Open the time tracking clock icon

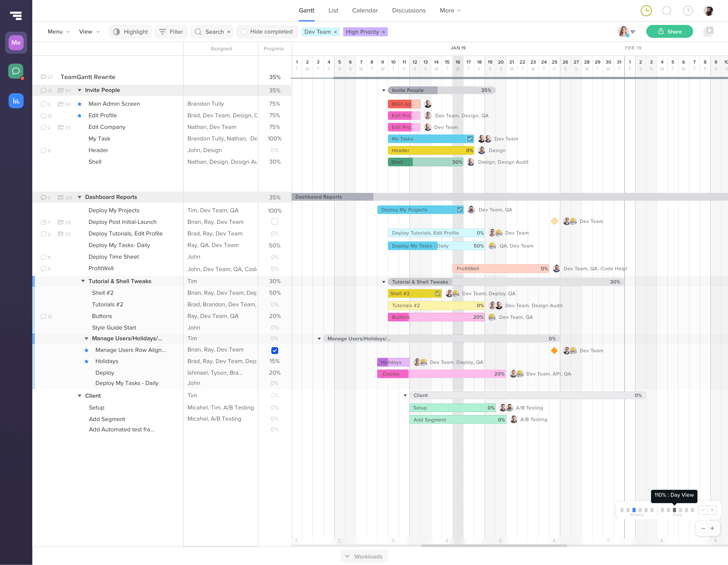(x=646, y=11)
